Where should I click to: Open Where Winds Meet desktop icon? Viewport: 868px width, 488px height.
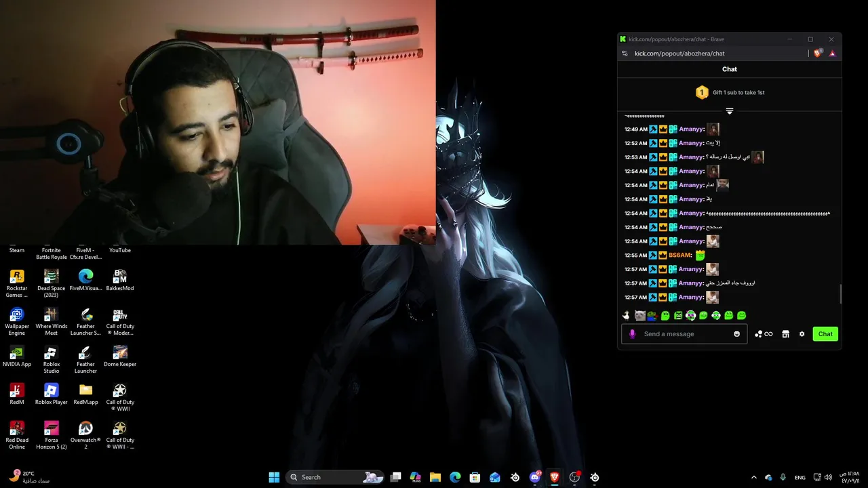pos(51,321)
